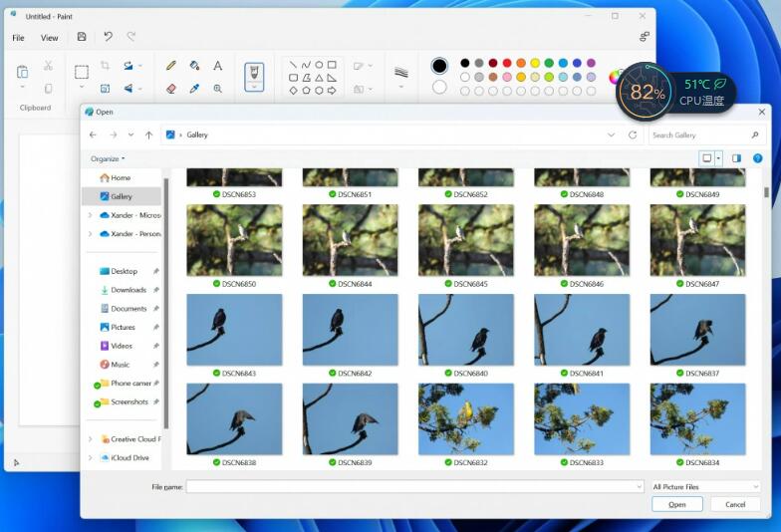Select Home in the navigation pane

pos(122,177)
